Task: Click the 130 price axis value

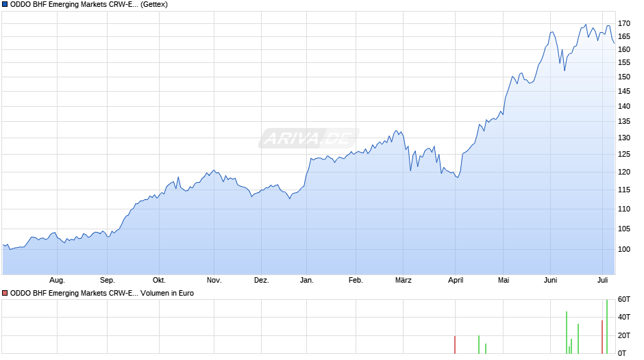Action: (x=624, y=138)
